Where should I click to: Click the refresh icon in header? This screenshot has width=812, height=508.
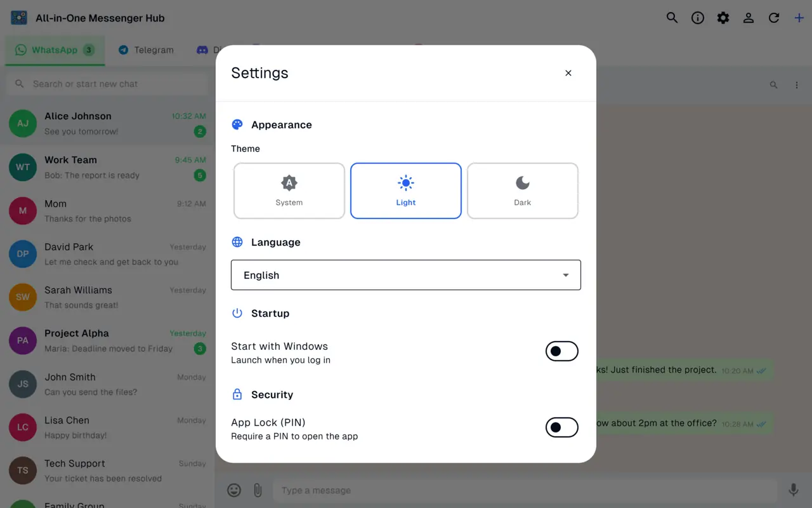(774, 18)
